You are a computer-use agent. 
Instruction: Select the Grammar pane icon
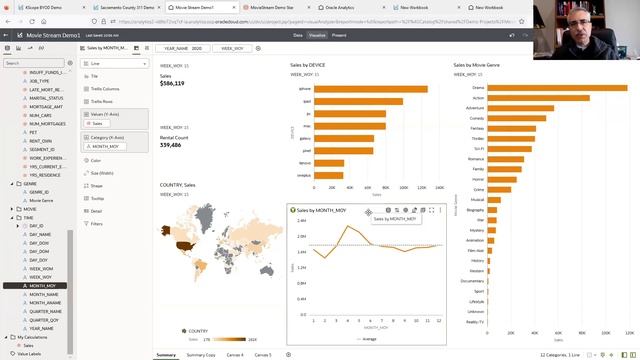point(136,48)
